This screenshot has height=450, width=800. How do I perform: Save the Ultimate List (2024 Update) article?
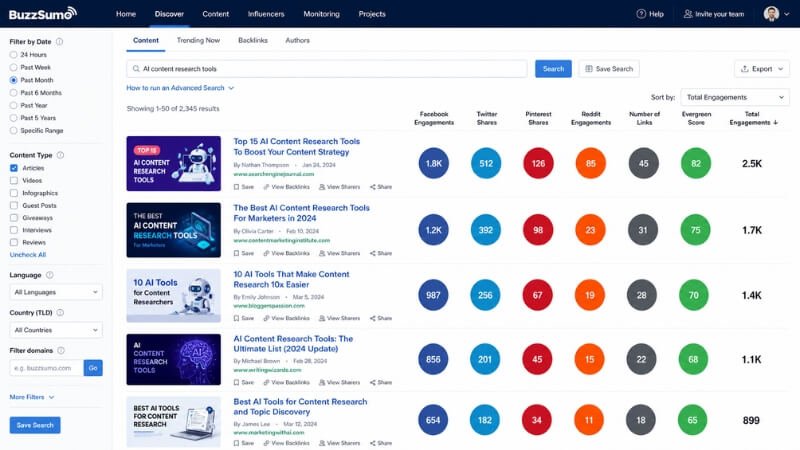(x=244, y=382)
